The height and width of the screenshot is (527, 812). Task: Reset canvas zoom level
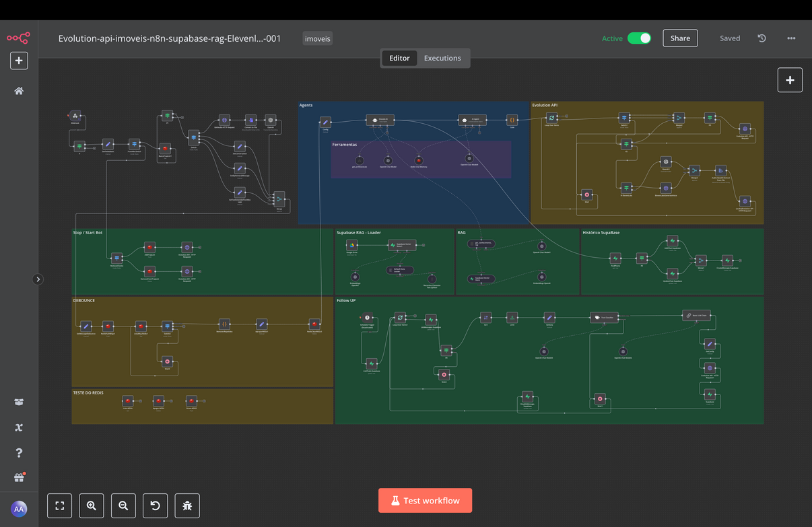[x=156, y=505]
